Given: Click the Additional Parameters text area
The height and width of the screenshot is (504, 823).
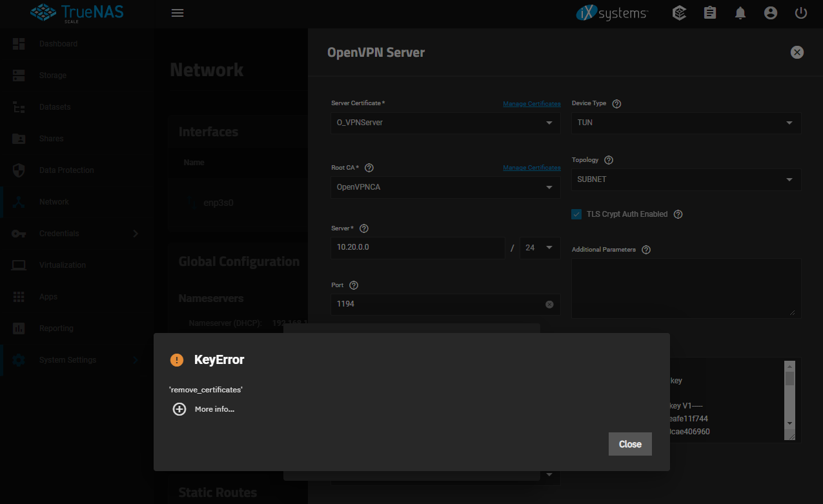Looking at the screenshot, I should [x=686, y=288].
